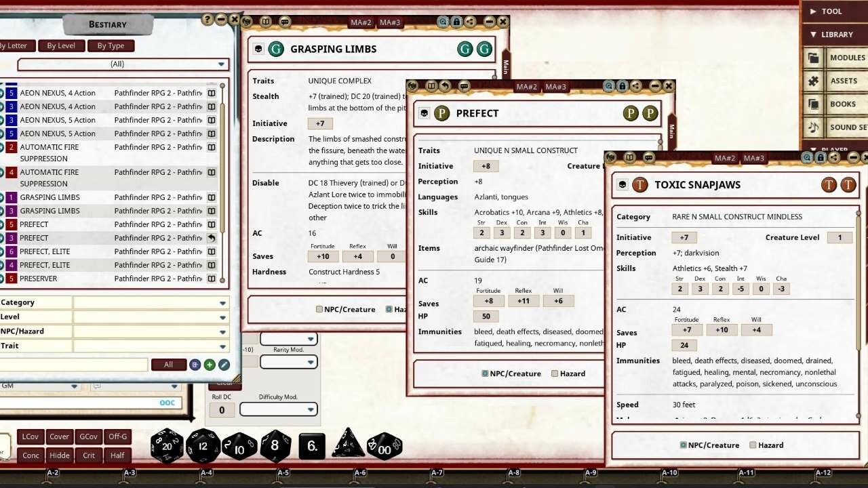Screen dimensions: 868x488
Task: Roll the d20 die
Action: (x=167, y=445)
